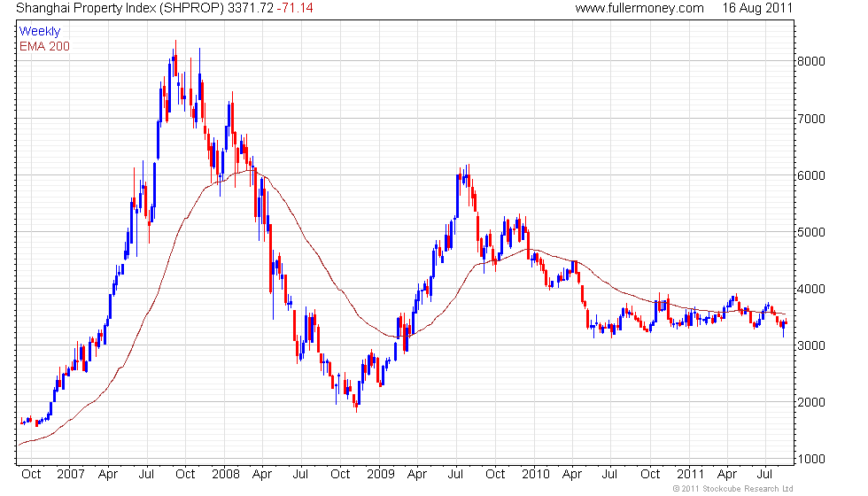Image resolution: width=868 pixels, height=496 pixels.
Task: Click the 8000 y-axis label
Action: [811, 61]
